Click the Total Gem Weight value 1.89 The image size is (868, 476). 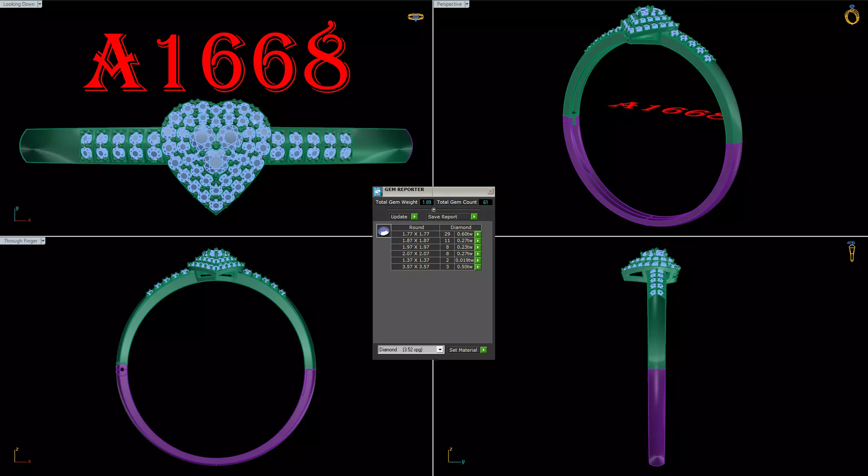(427, 202)
